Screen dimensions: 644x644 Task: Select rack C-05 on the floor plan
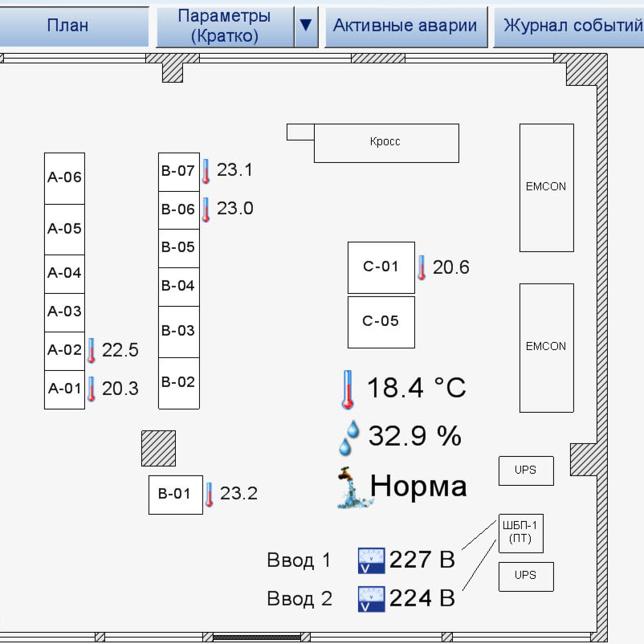[381, 322]
